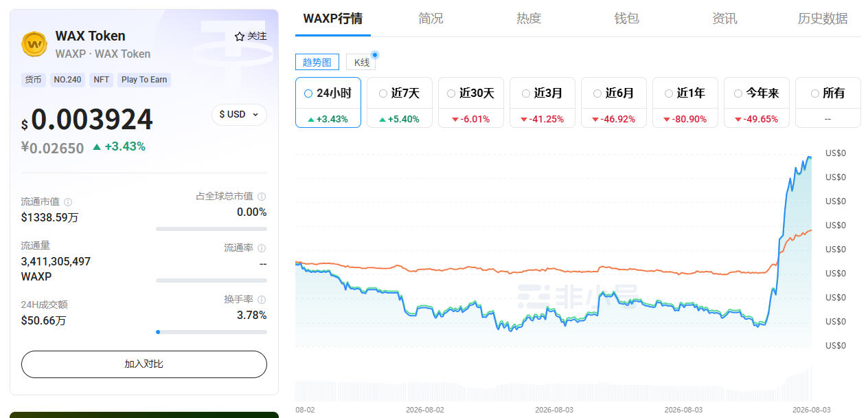Click the WAX Token logo icon
The height and width of the screenshot is (418, 868).
pyautogui.click(x=34, y=44)
